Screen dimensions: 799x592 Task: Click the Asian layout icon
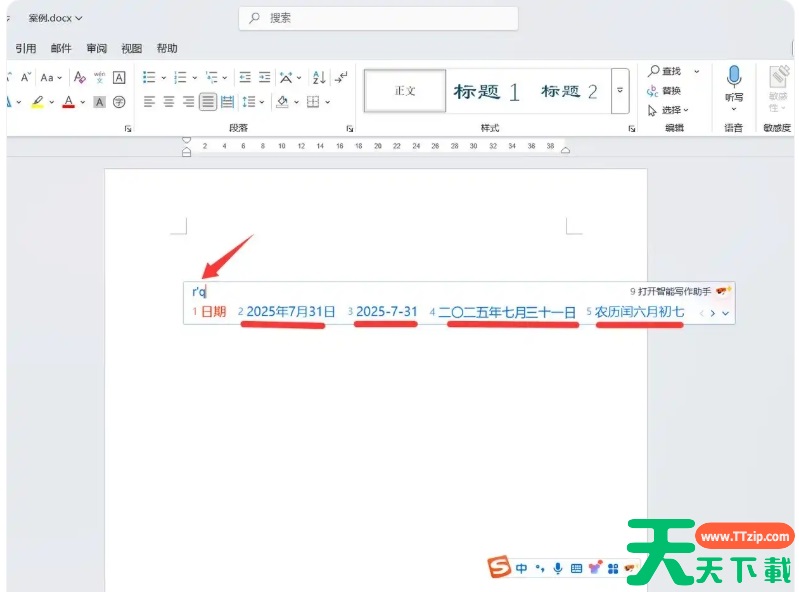pyautogui.click(x=286, y=77)
